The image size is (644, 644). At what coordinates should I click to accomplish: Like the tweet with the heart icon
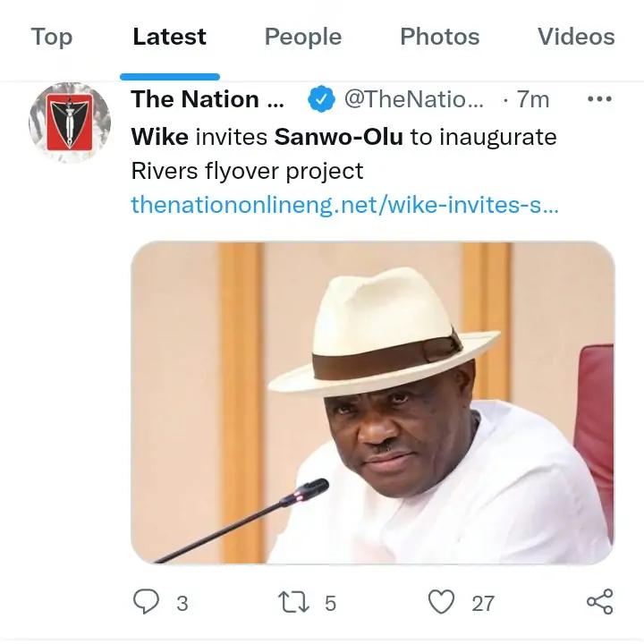click(x=441, y=602)
